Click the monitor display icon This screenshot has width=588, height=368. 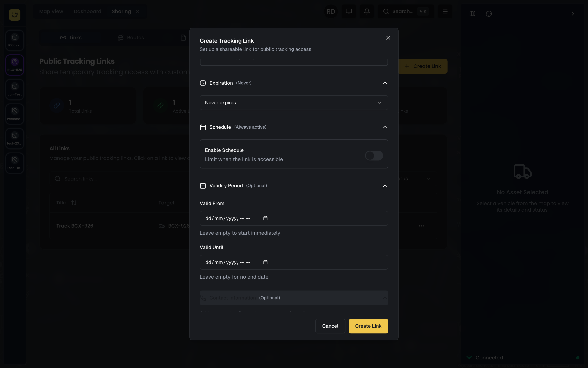pos(349,11)
